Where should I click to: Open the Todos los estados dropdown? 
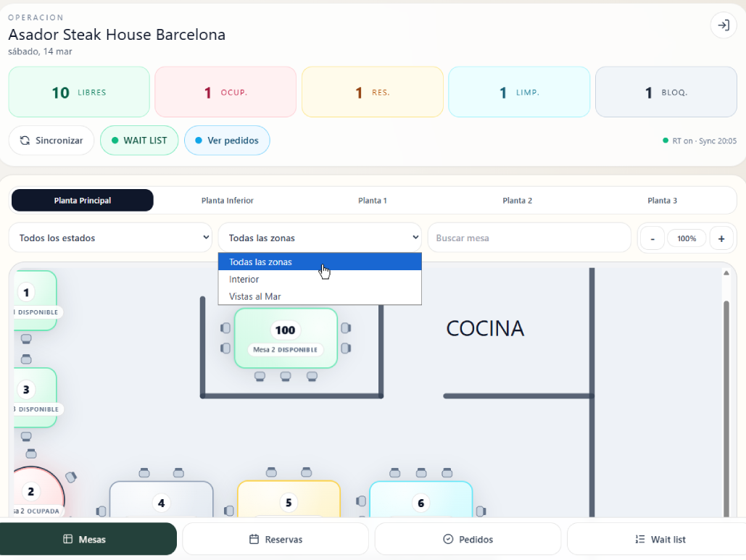point(110,238)
